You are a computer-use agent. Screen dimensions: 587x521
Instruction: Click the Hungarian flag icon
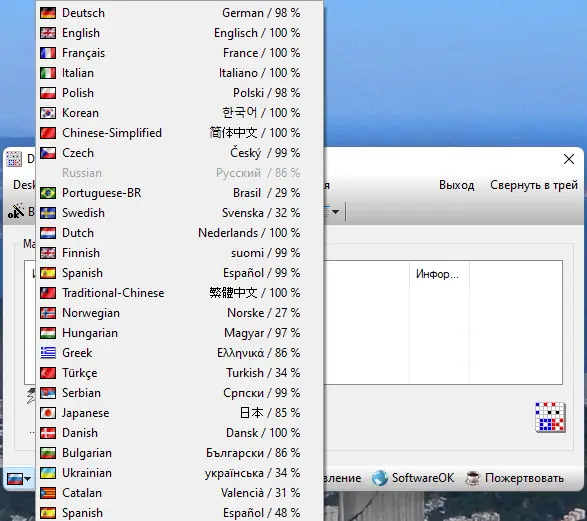point(48,333)
